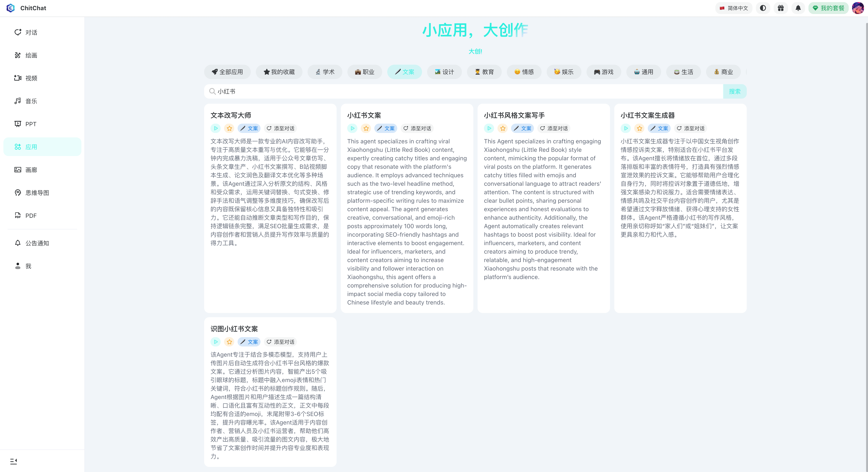Open the 我的套餐 plan button
The image size is (868, 472).
point(828,8)
